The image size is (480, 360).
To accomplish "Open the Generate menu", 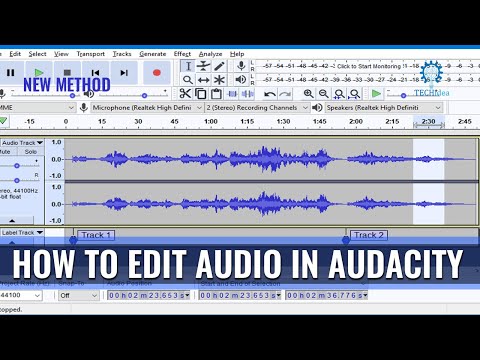I will (x=153, y=54).
